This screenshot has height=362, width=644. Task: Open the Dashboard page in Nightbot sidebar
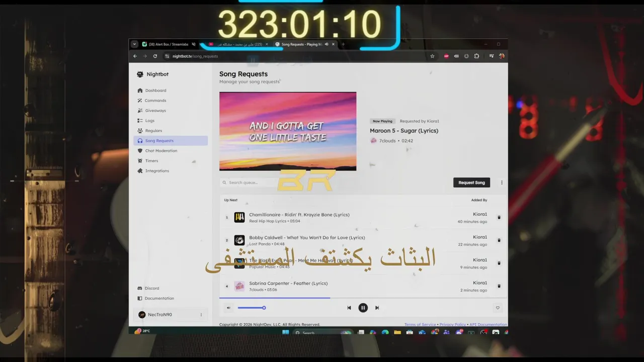coord(170,90)
